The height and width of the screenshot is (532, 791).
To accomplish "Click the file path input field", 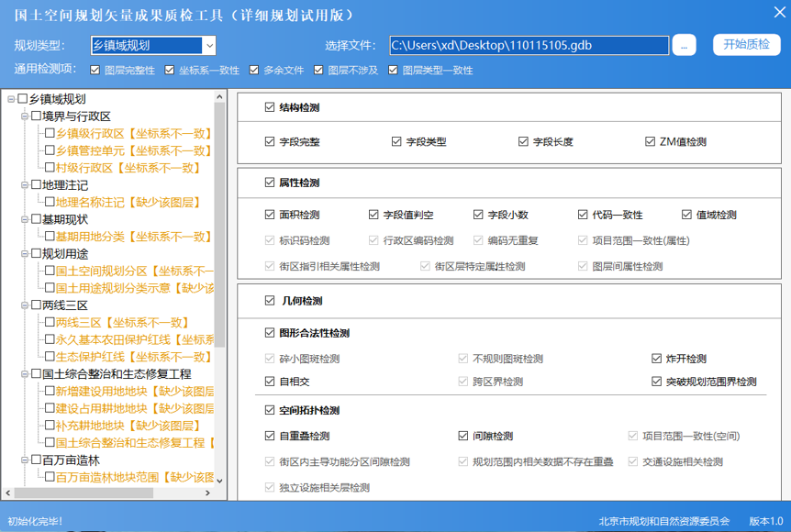I will (529, 46).
